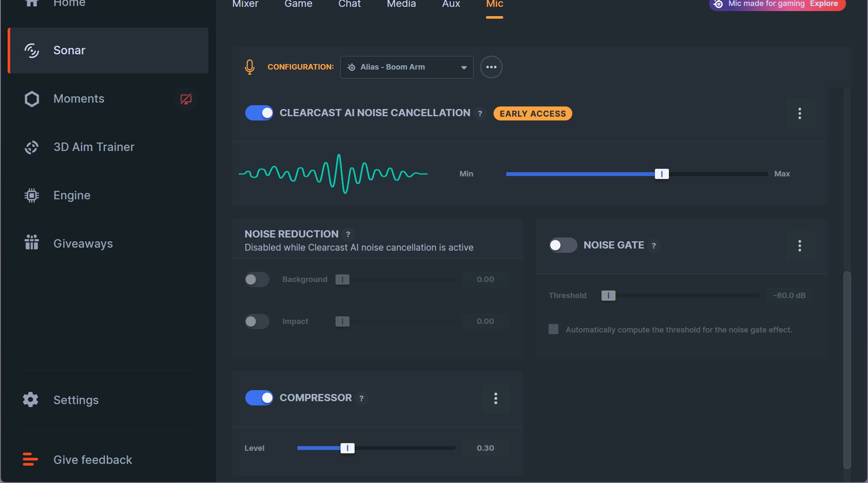Image resolution: width=868 pixels, height=483 pixels.
Task: Click the Give feedback lines icon
Action: coord(30,459)
